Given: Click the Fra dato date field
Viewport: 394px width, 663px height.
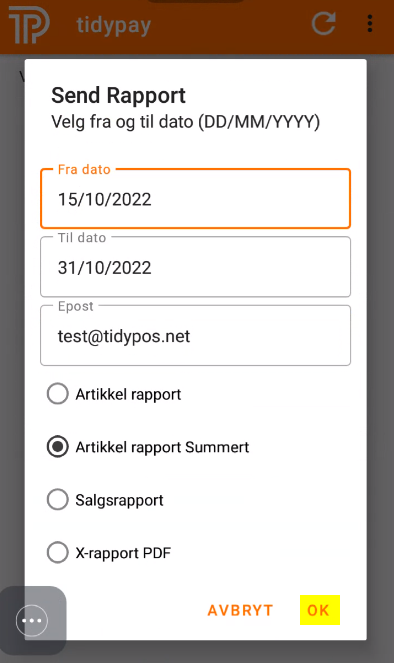Looking at the screenshot, I should tap(195, 199).
